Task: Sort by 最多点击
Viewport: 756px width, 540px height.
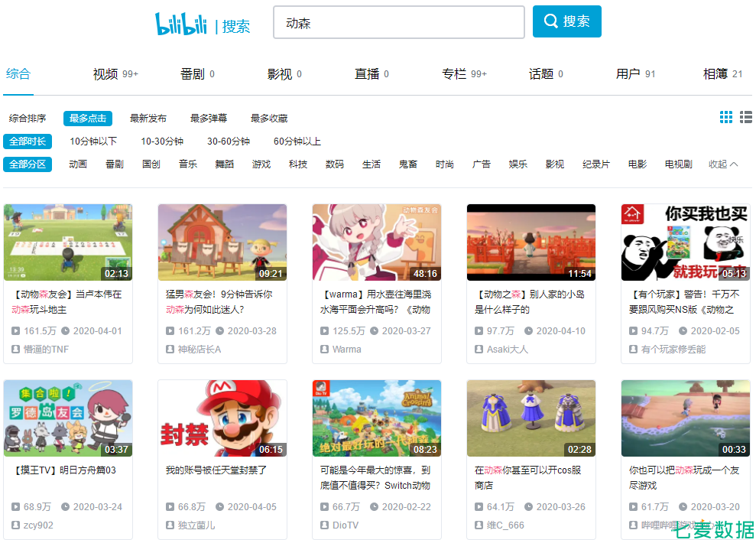Action: (88, 119)
